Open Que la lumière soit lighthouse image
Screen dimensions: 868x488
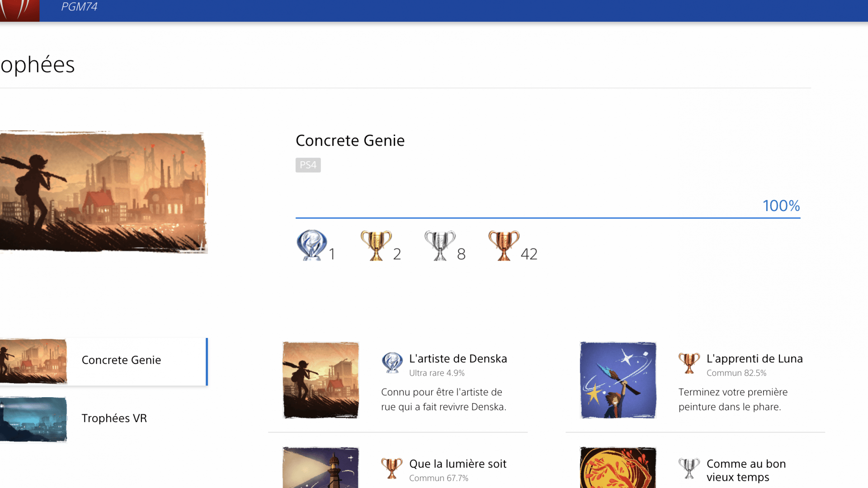[x=321, y=467]
